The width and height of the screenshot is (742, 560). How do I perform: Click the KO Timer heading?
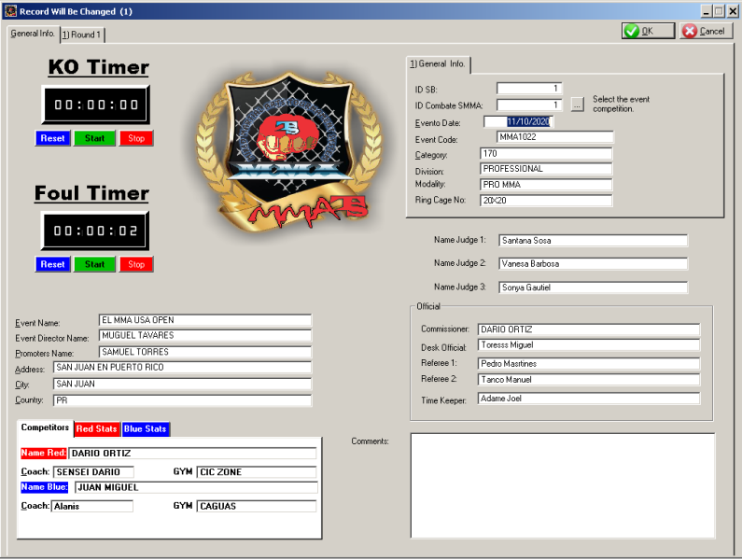click(x=98, y=67)
